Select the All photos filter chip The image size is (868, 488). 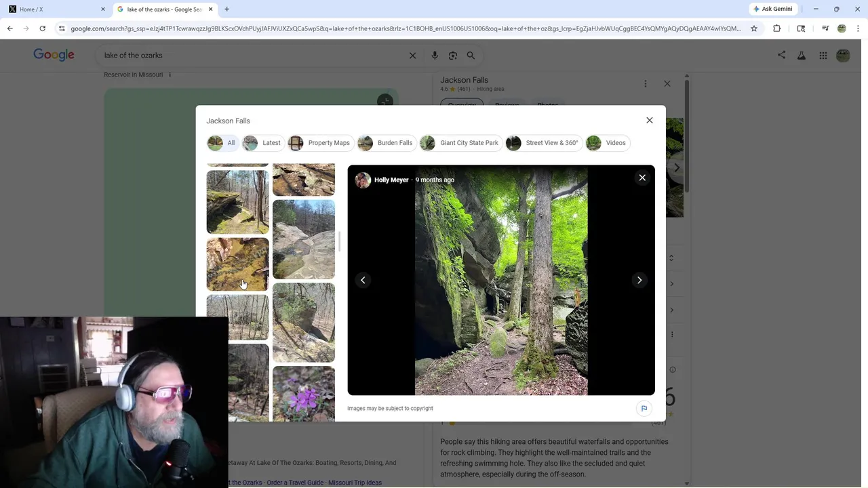[222, 143]
